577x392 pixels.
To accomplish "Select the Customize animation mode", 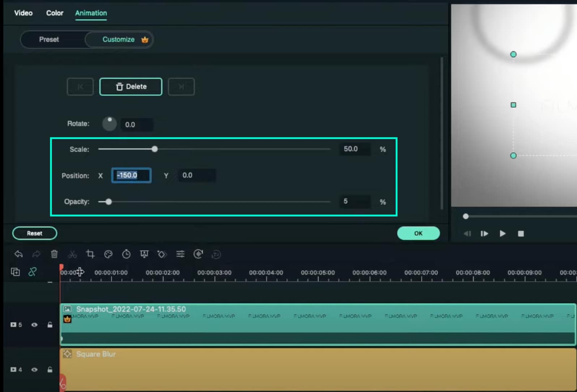I will point(119,39).
